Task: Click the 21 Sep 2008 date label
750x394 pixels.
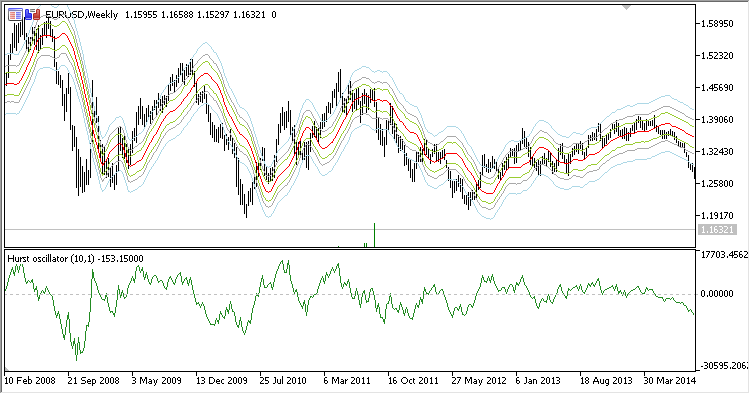Action: click(93, 381)
